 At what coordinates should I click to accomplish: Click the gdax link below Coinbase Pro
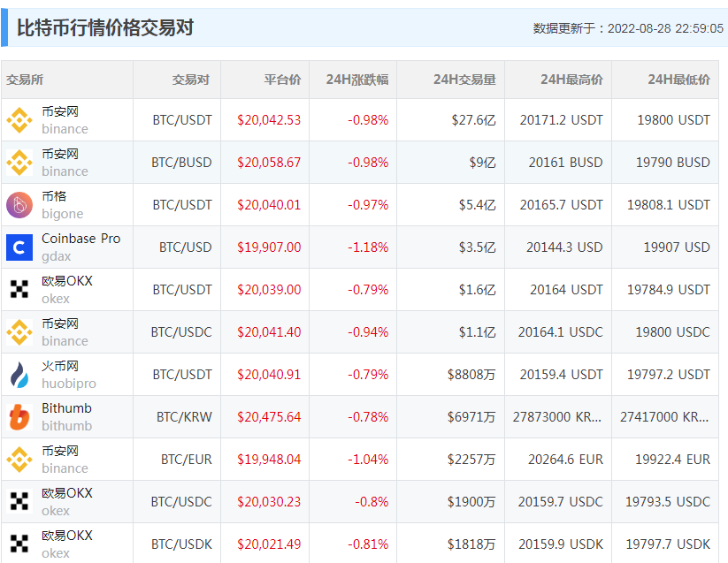pyautogui.click(x=57, y=255)
